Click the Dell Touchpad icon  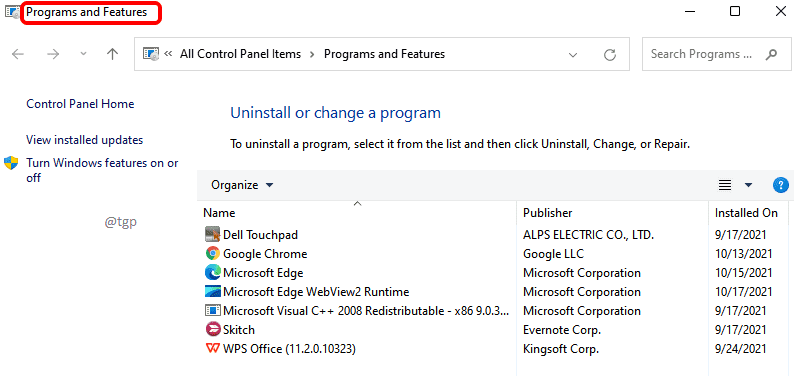213,234
